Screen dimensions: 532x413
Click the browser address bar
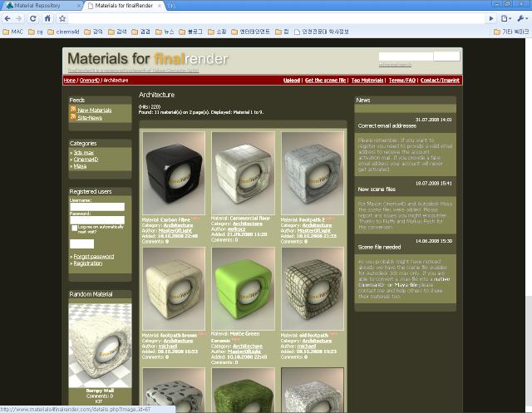[277, 18]
